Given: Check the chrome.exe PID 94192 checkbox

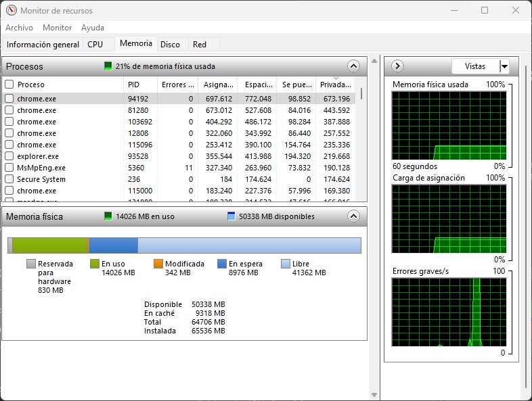Looking at the screenshot, I should pos(9,98).
